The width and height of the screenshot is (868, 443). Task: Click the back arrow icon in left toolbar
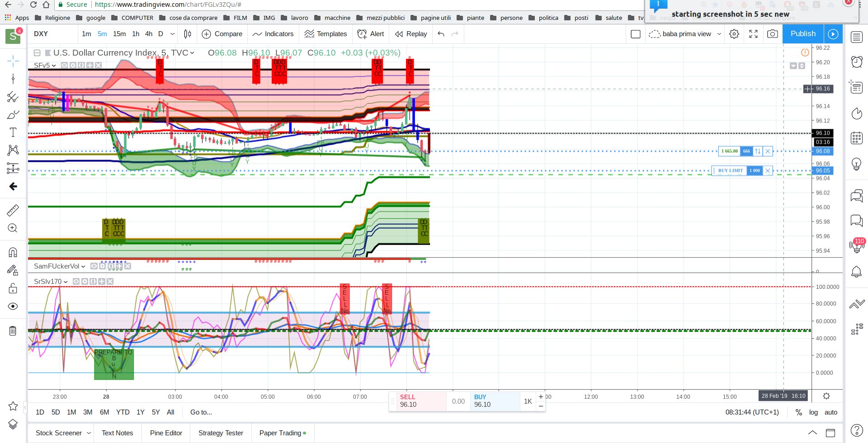(x=13, y=186)
